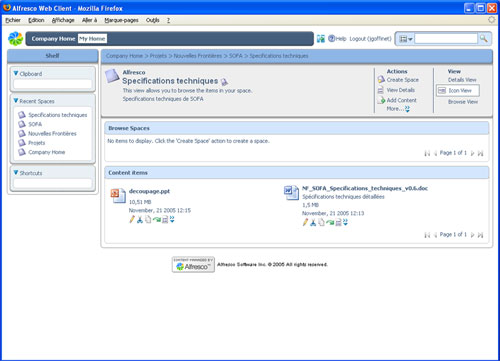Image resolution: width=500 pixels, height=361 pixels.
Task: Click Logout (jgoffinet) link
Action: pyautogui.click(x=370, y=39)
